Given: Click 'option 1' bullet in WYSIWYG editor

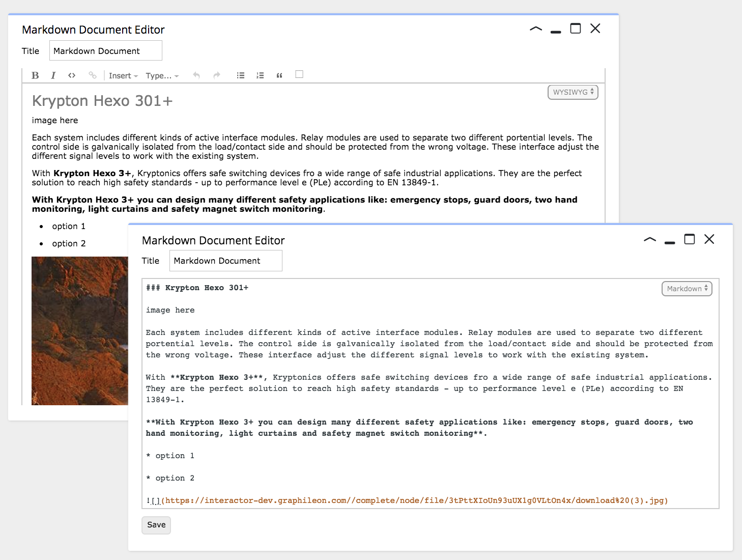Looking at the screenshot, I should pos(69,227).
